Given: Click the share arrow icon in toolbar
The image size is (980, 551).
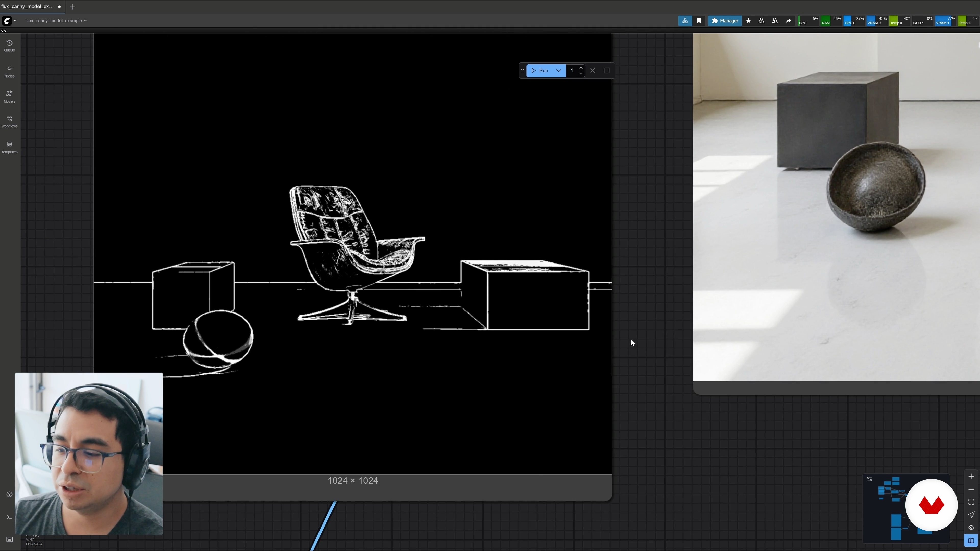Looking at the screenshot, I should (788, 21).
